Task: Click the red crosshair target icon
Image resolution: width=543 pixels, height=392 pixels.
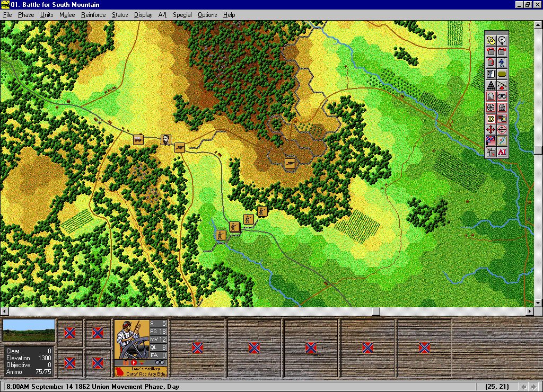Action: 502,130
